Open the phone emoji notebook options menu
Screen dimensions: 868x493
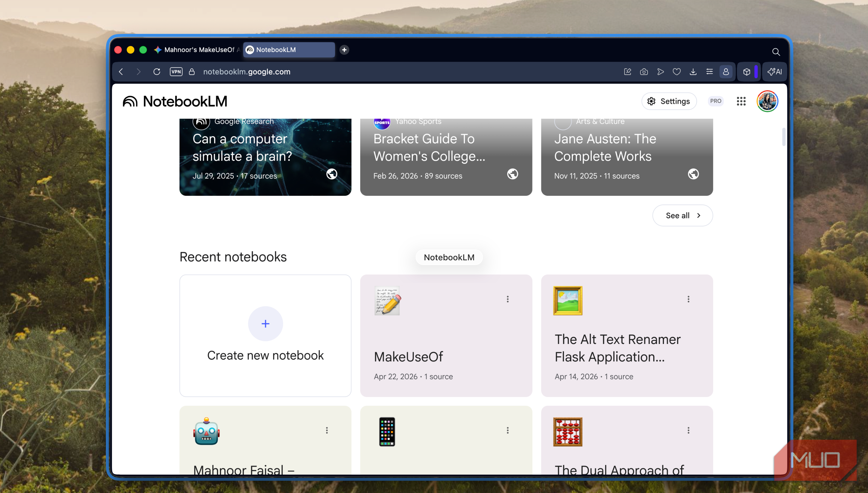pyautogui.click(x=507, y=430)
